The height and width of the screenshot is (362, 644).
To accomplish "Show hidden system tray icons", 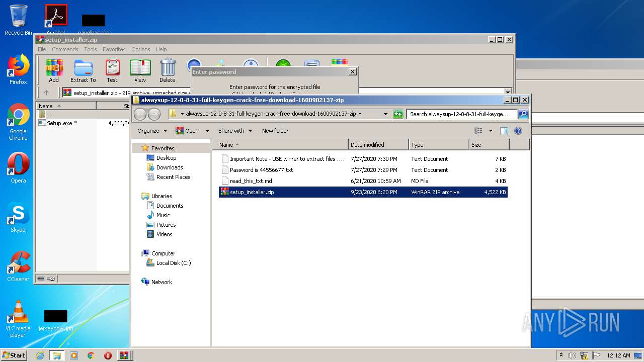I will [561, 355].
